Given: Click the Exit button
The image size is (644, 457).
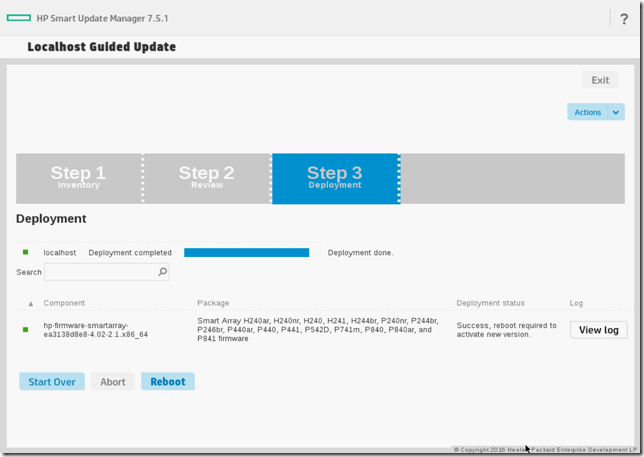Looking at the screenshot, I should pyautogui.click(x=600, y=80).
